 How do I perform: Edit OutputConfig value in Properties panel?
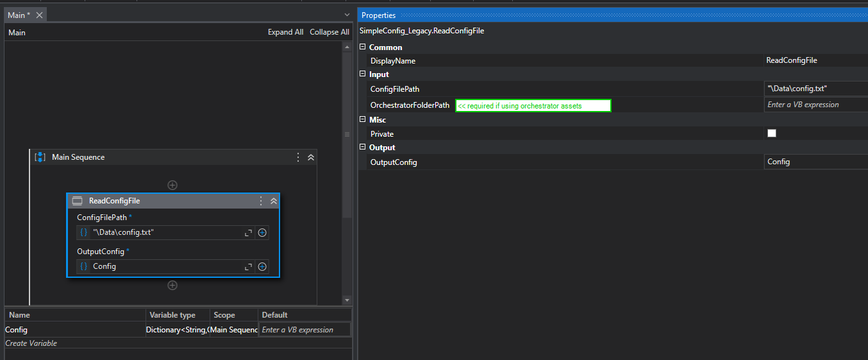pos(816,162)
